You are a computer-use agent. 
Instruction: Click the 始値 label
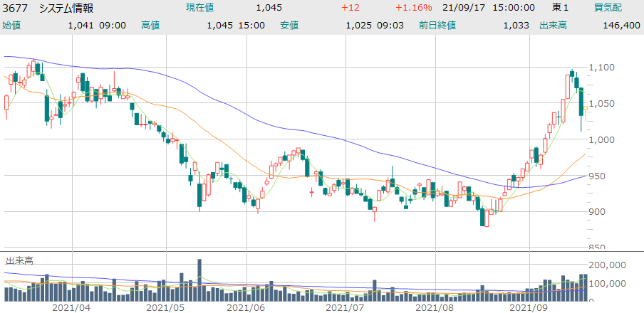pos(12,25)
